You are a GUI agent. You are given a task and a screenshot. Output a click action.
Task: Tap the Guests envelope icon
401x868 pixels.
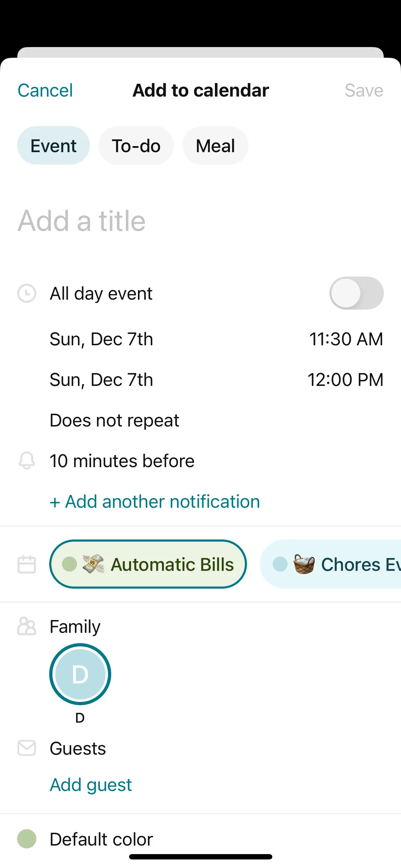click(27, 748)
